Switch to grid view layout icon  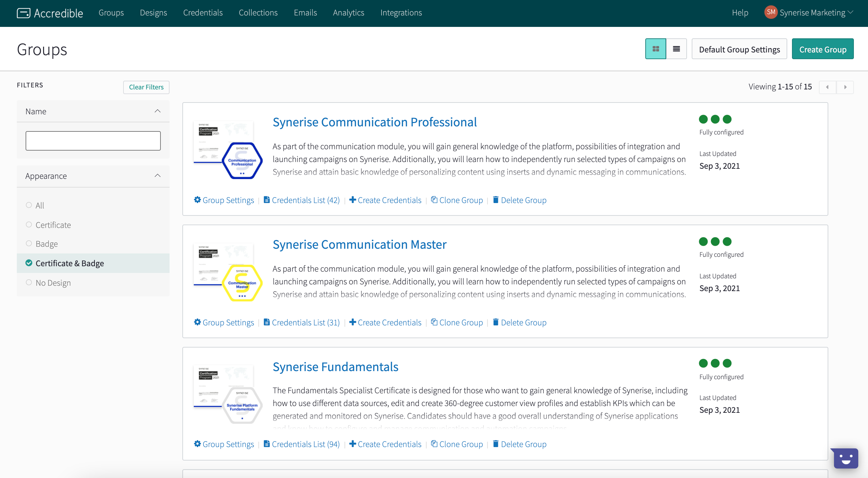tap(655, 49)
